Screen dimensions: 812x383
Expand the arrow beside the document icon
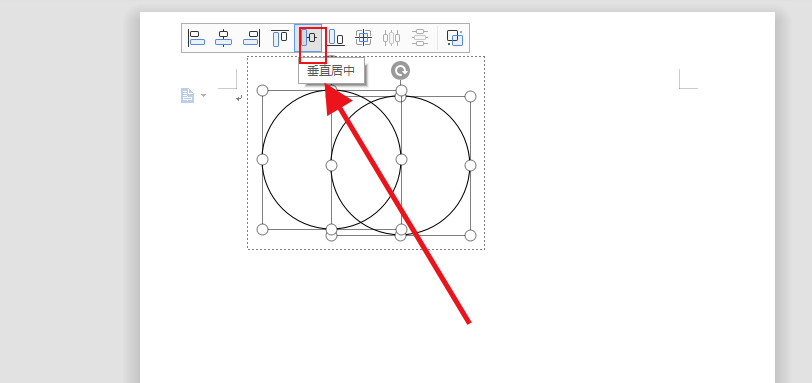coord(204,95)
